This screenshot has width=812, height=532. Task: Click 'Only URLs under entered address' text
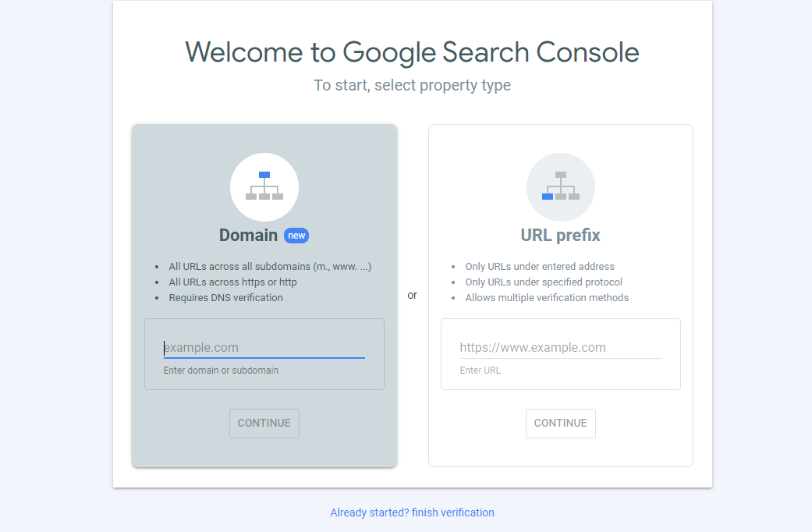[540, 267]
